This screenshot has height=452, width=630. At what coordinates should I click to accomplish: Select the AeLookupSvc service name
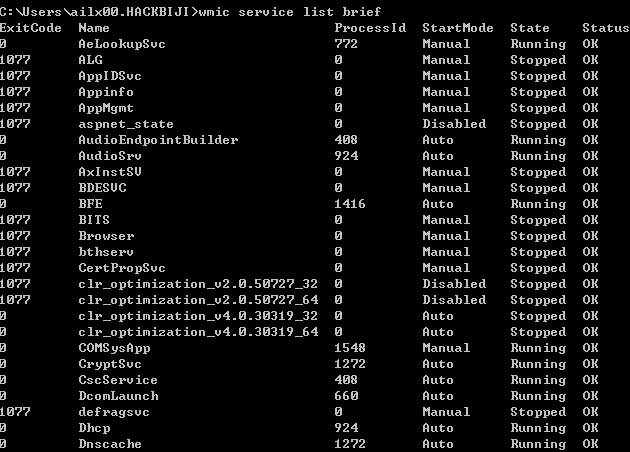[118, 44]
